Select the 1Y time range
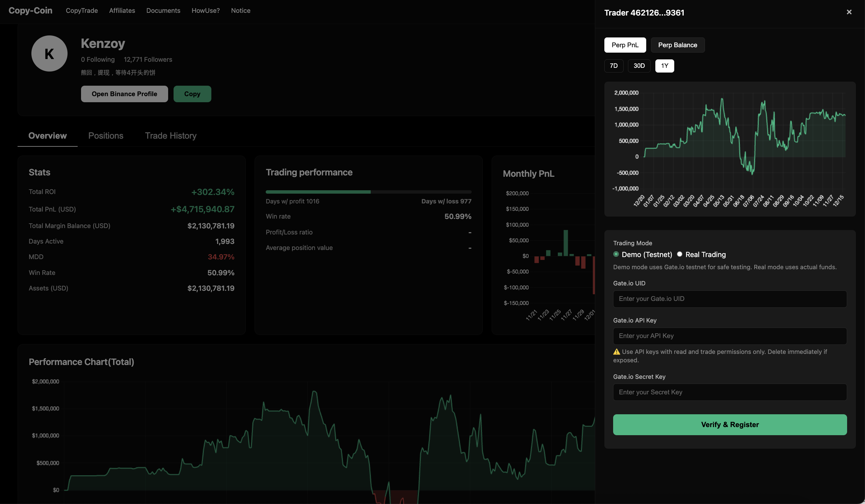This screenshot has height=504, width=865. (664, 65)
